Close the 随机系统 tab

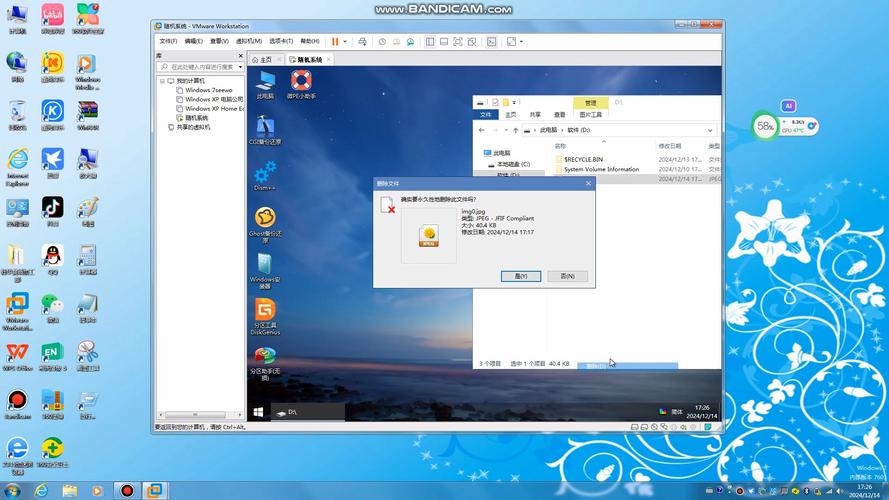(329, 60)
